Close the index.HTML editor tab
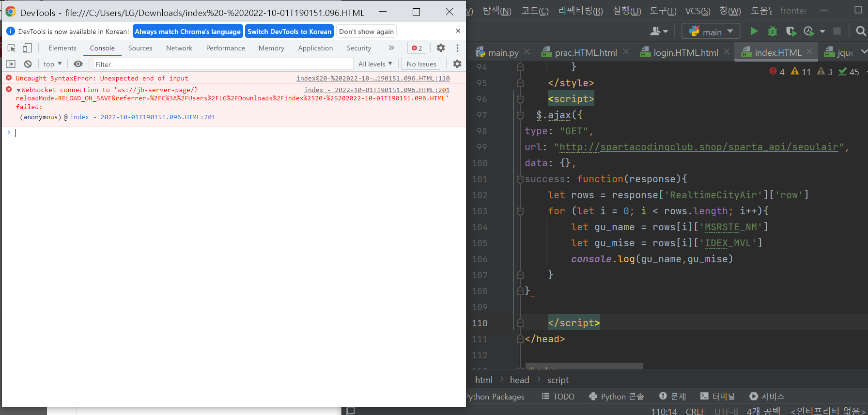Image resolution: width=868 pixels, height=415 pixels. [x=809, y=51]
